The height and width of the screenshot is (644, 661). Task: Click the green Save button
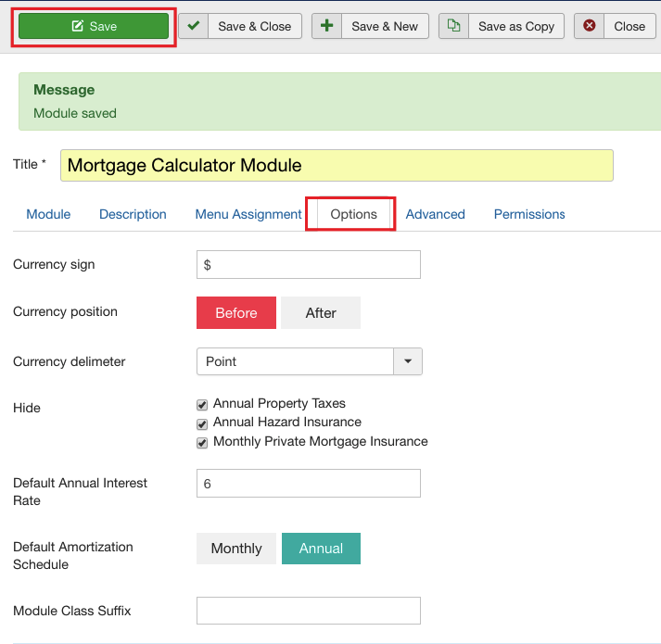pyautogui.click(x=94, y=26)
